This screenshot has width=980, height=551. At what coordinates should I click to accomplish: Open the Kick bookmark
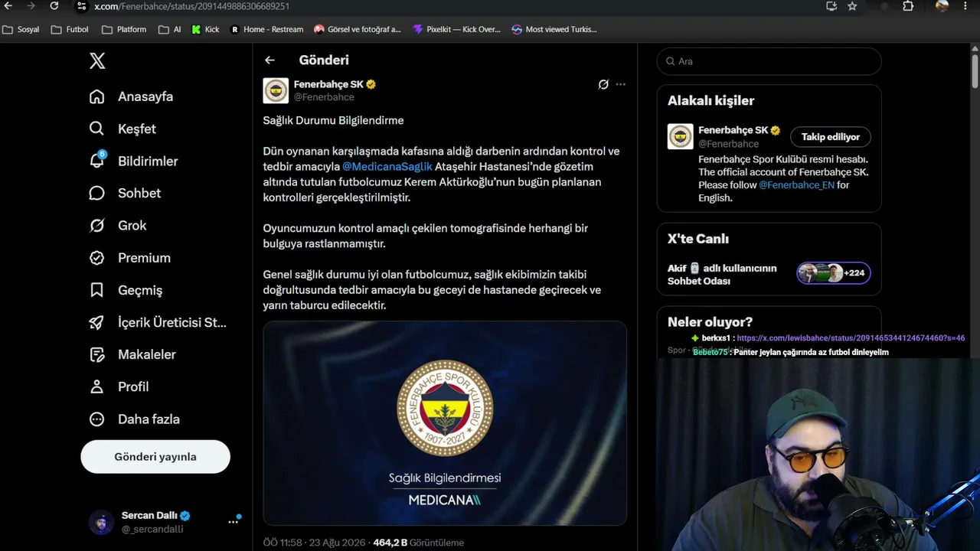(x=205, y=29)
